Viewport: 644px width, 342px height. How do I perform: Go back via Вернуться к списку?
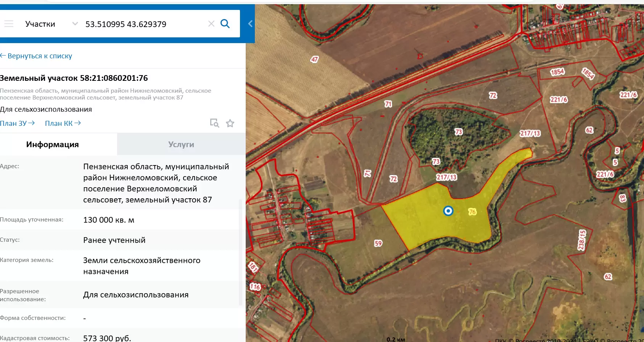click(x=36, y=56)
